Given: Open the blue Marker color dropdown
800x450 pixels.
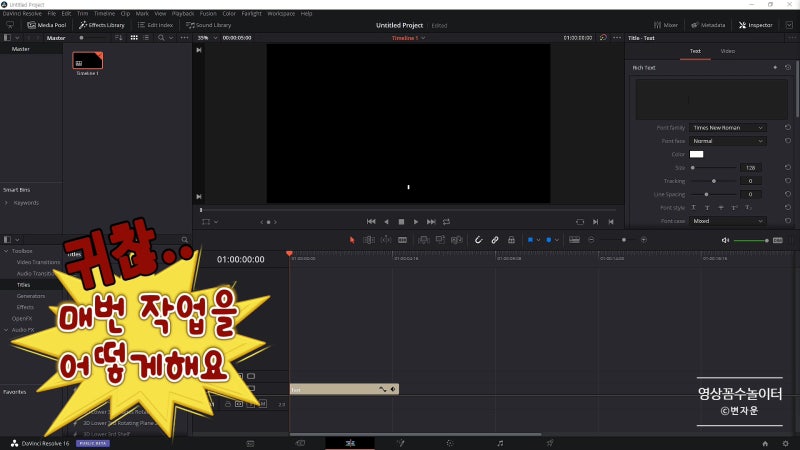Looking at the screenshot, I should click(556, 240).
